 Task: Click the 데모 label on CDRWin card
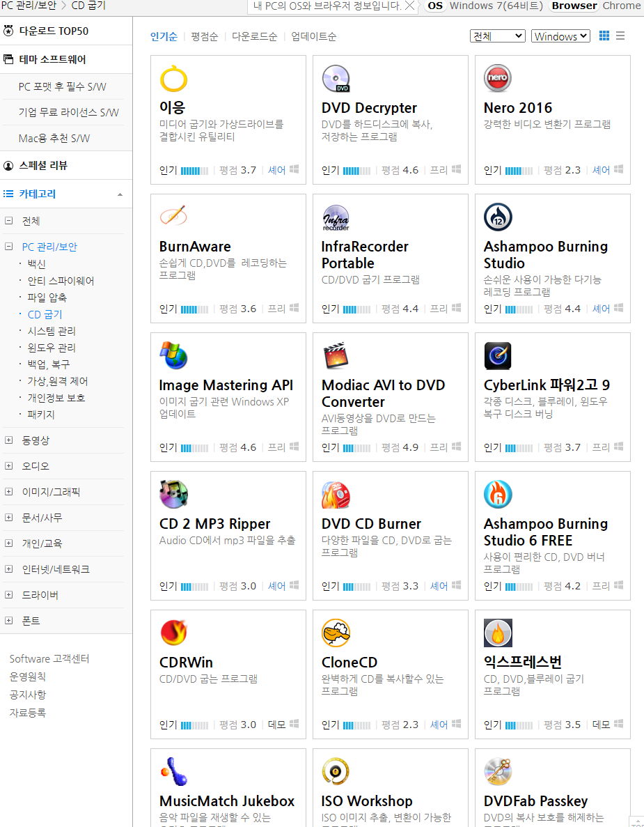(276, 725)
